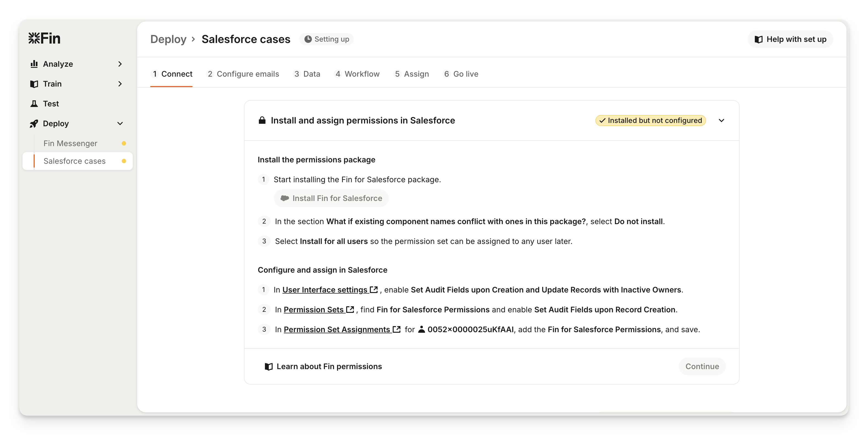Open the User Interface settings link
The image size is (868, 435).
pyautogui.click(x=325, y=290)
